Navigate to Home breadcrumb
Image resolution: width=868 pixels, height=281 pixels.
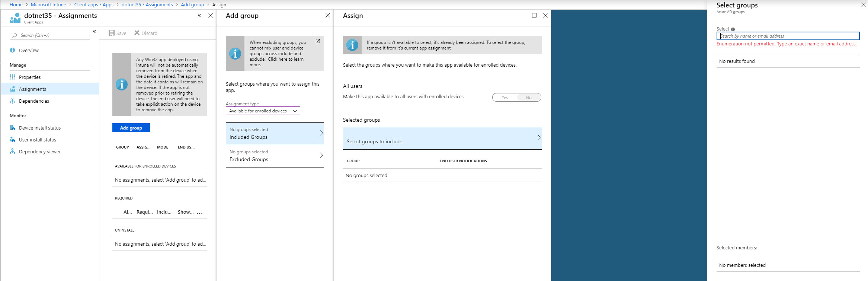click(x=16, y=4)
